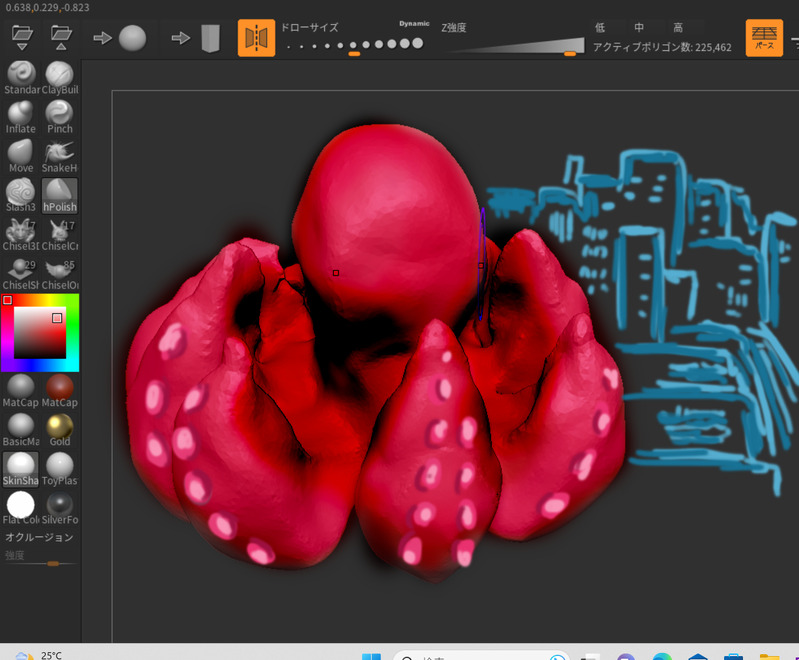The image size is (799, 660).
Task: Apply the ToyPlastic material
Action: pyautogui.click(x=60, y=466)
